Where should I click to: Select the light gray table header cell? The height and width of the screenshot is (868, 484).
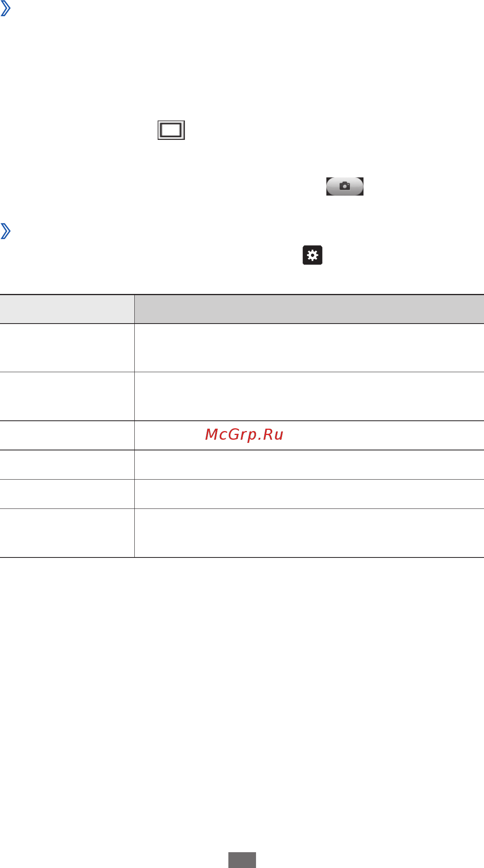pyautogui.click(x=67, y=309)
